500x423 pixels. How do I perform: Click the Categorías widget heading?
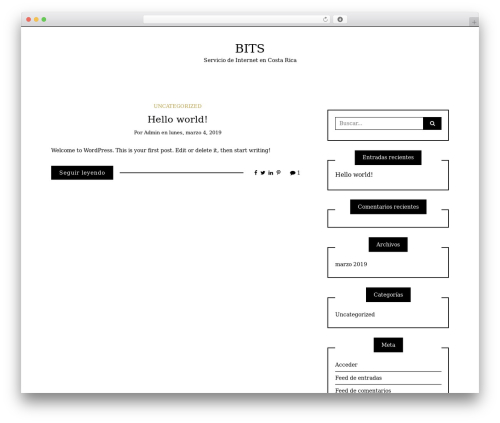coord(388,295)
